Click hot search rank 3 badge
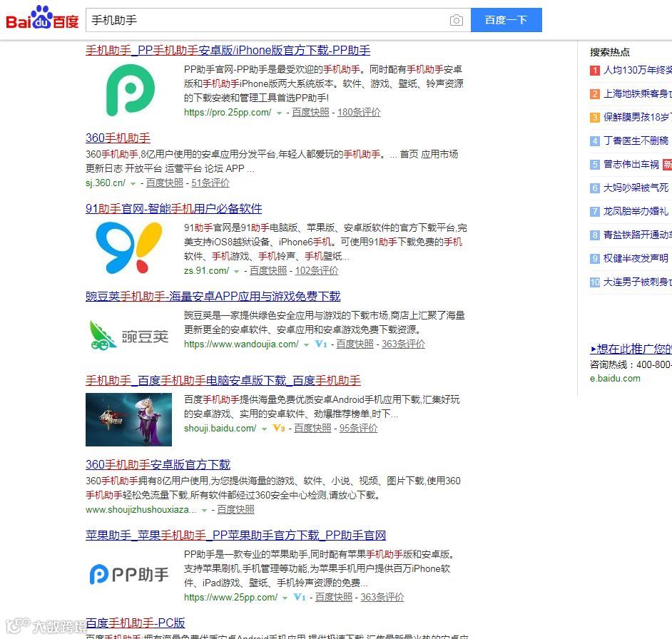 (x=595, y=118)
